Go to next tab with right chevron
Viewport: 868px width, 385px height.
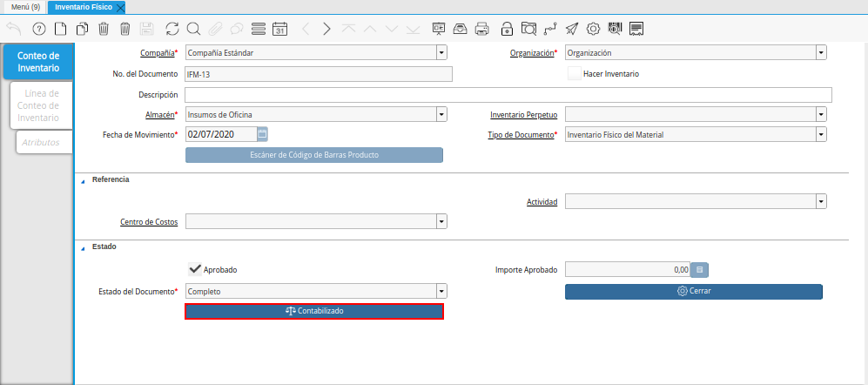326,29
